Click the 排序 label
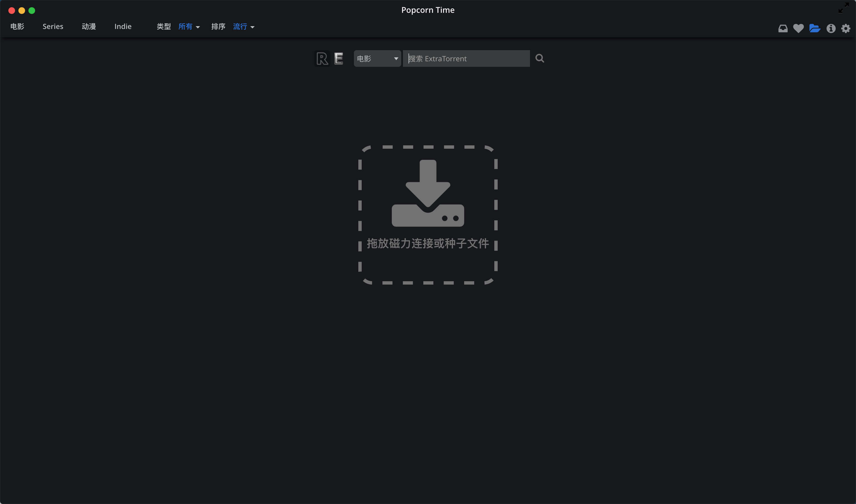The height and width of the screenshot is (504, 856). 218,26
